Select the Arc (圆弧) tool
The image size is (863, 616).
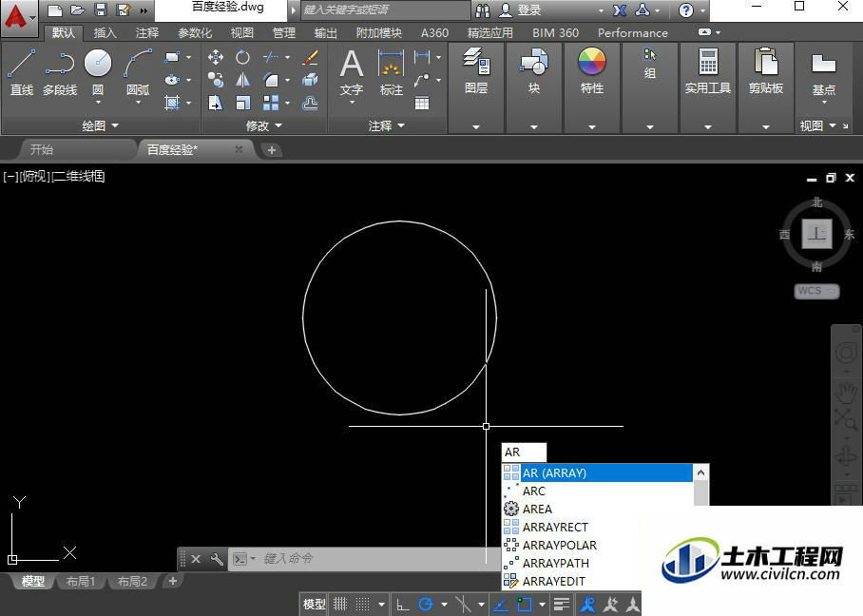coord(138,71)
